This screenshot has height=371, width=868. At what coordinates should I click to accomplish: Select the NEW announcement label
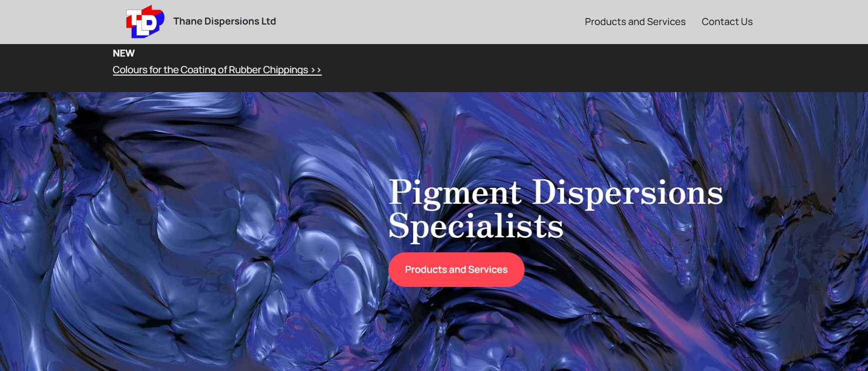click(x=124, y=53)
